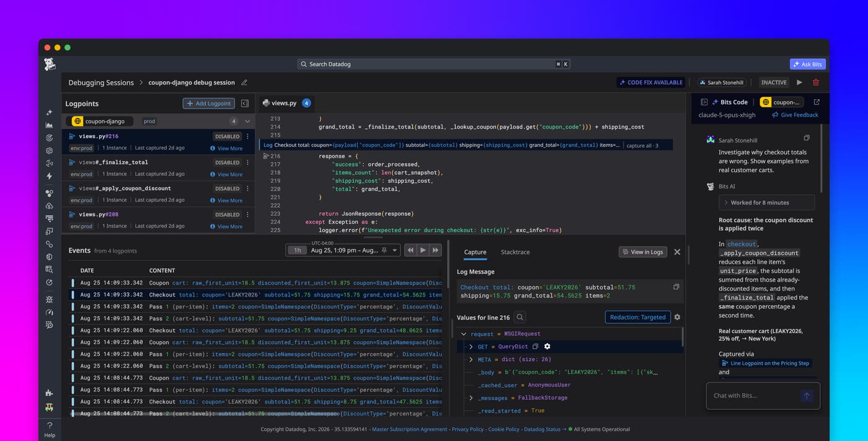This screenshot has height=441, width=868.
Task: Go to Debugging Sessions breadcrumb
Action: click(101, 82)
